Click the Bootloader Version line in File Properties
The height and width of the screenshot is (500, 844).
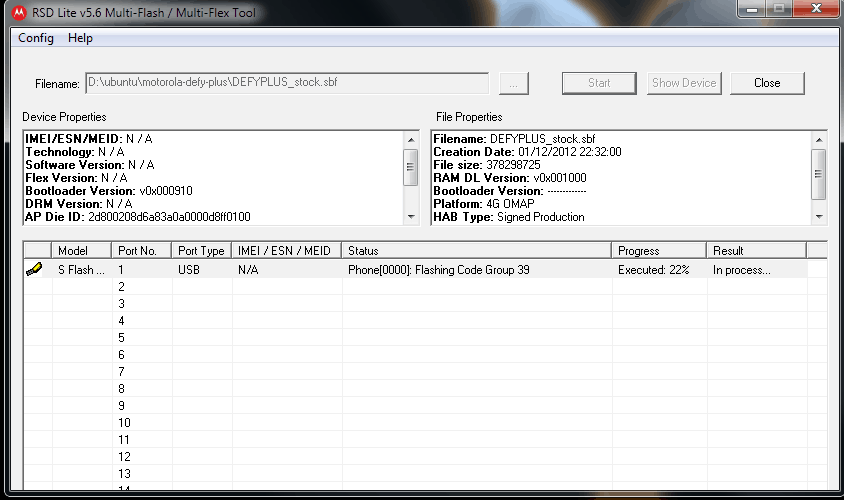point(510,191)
